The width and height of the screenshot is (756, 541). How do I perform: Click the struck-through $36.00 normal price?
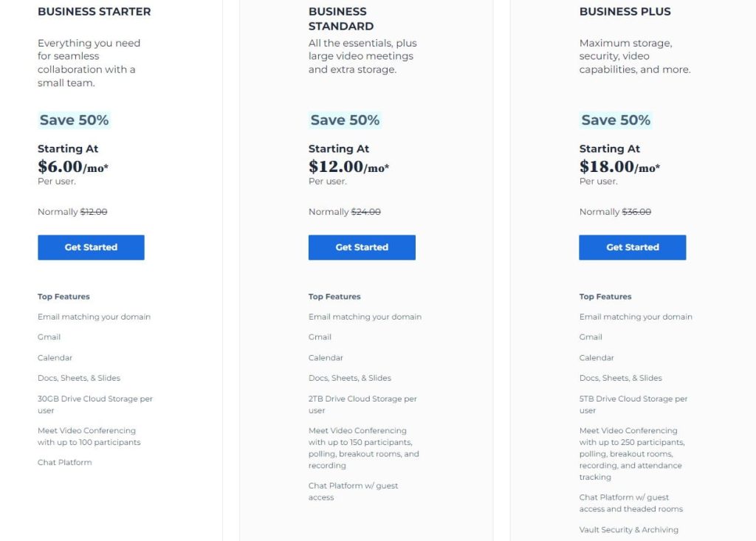click(636, 212)
